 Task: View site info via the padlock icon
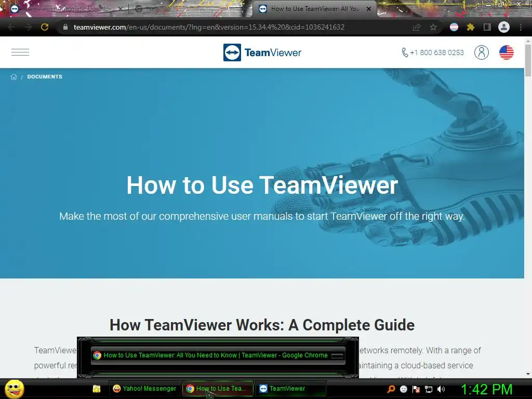(x=65, y=27)
